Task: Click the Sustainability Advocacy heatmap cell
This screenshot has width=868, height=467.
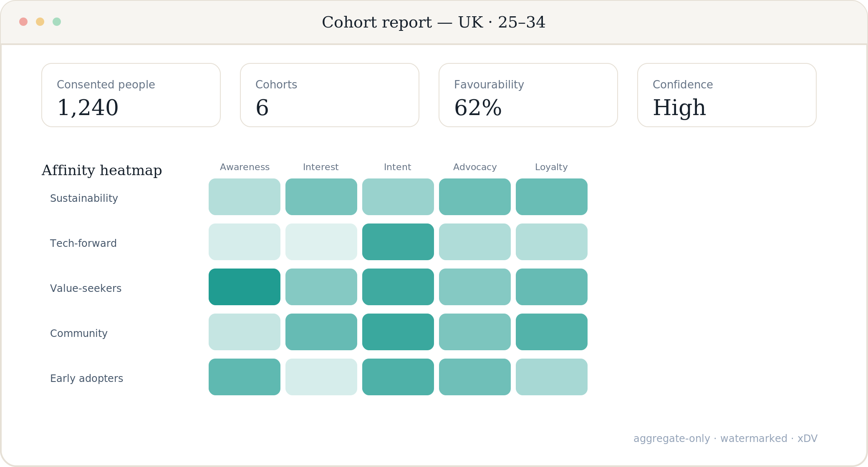Action: (475, 197)
